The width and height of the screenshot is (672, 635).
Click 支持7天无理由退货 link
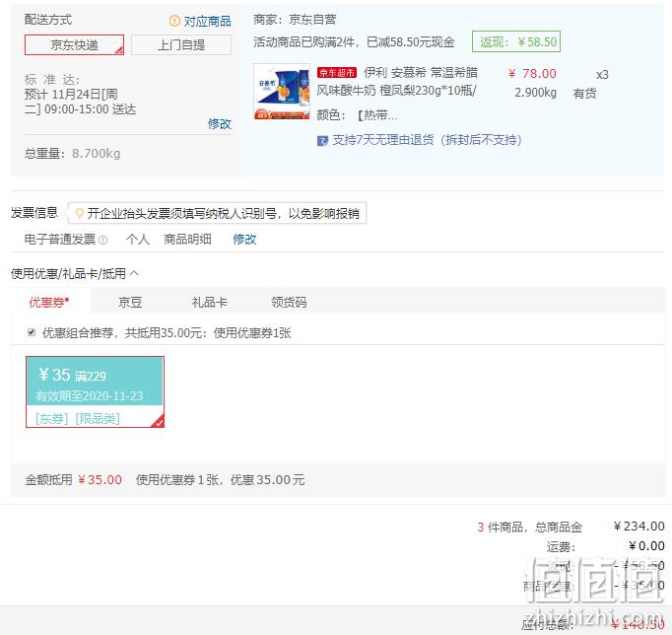[427, 140]
